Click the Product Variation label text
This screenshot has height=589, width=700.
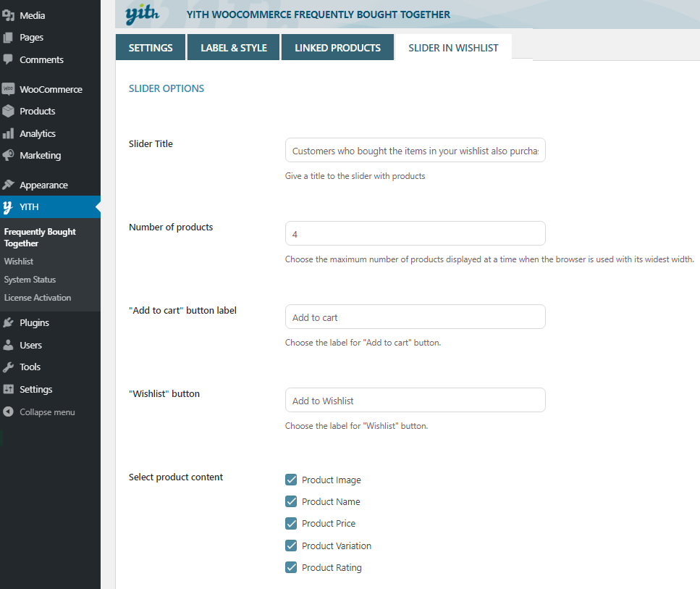point(337,546)
